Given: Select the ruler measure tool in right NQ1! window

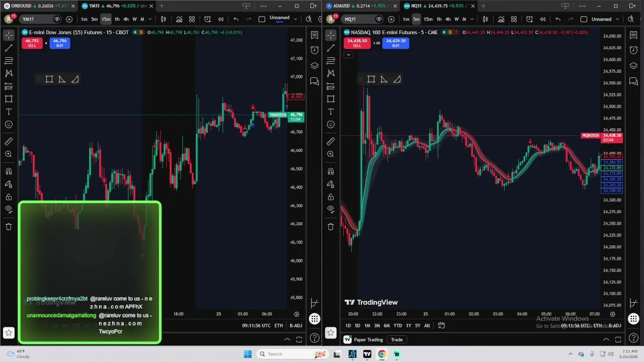Looking at the screenshot, I should [331, 142].
